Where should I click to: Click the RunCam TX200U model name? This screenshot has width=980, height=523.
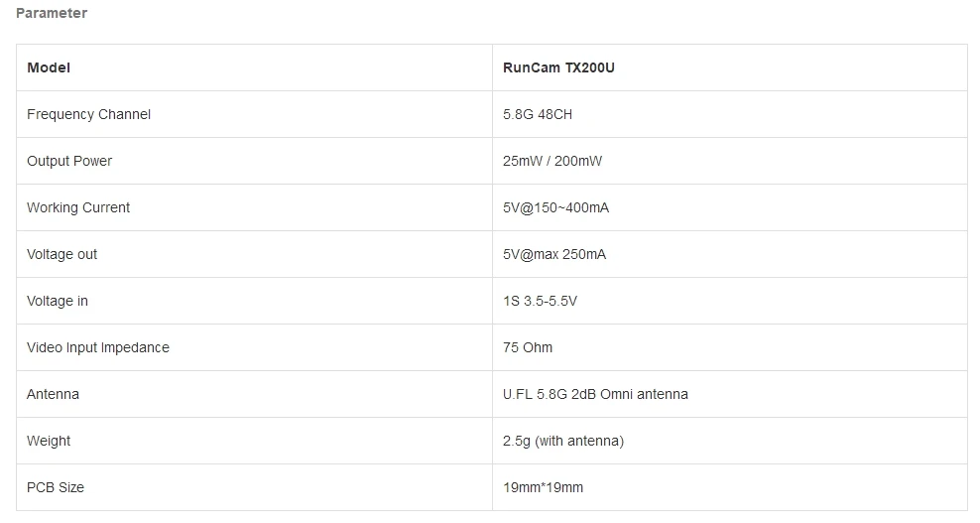tap(558, 67)
